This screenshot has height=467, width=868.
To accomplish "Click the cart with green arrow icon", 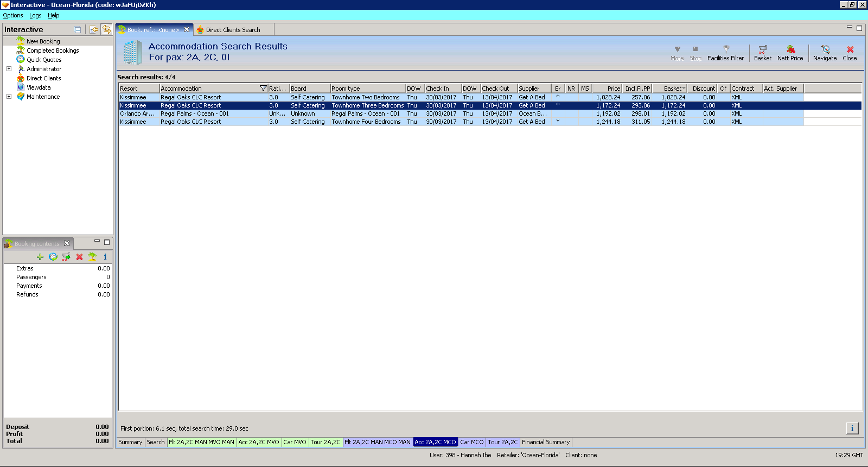I will click(x=66, y=257).
